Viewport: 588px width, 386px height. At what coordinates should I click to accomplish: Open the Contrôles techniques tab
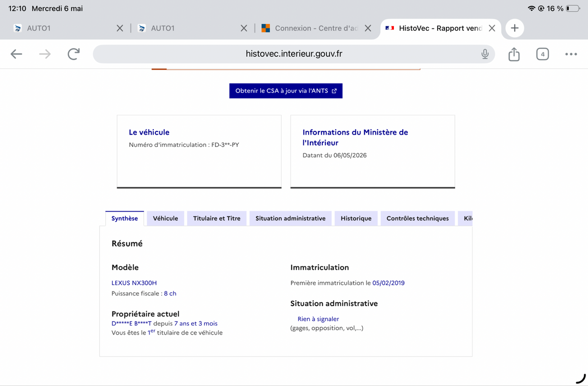coord(417,218)
